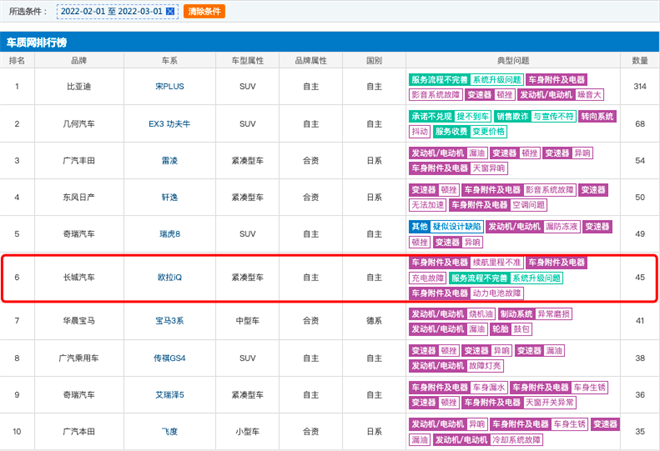Open the 瑞虎8 car series link
Viewport: 660px width, 451px height.
[x=170, y=234]
